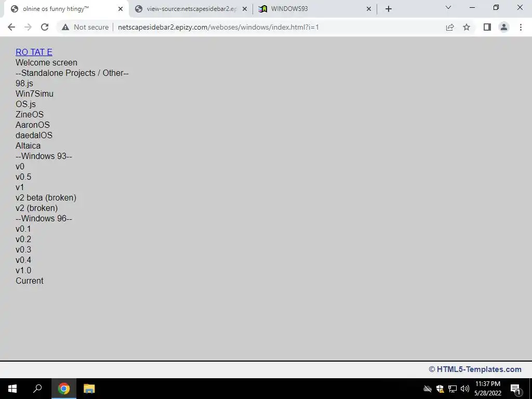This screenshot has height=399, width=532.
Task: Open the Welcome screen entry
Action: pos(46,62)
